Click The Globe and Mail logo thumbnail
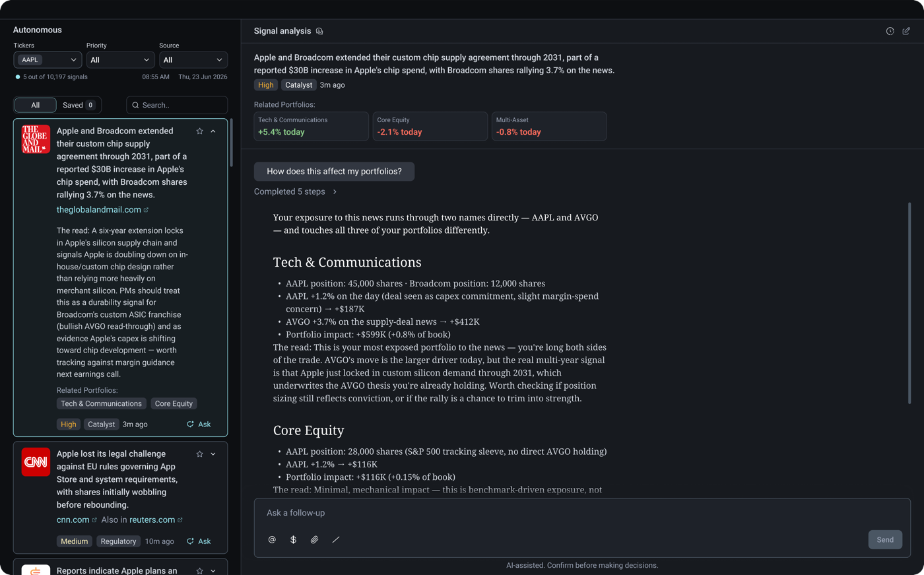924x575 pixels. (x=36, y=139)
